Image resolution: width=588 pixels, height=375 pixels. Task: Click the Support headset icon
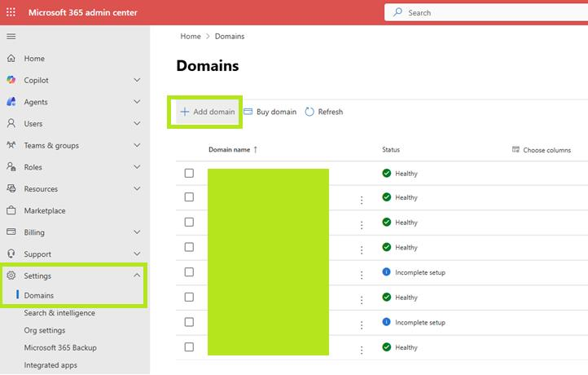pyautogui.click(x=11, y=254)
